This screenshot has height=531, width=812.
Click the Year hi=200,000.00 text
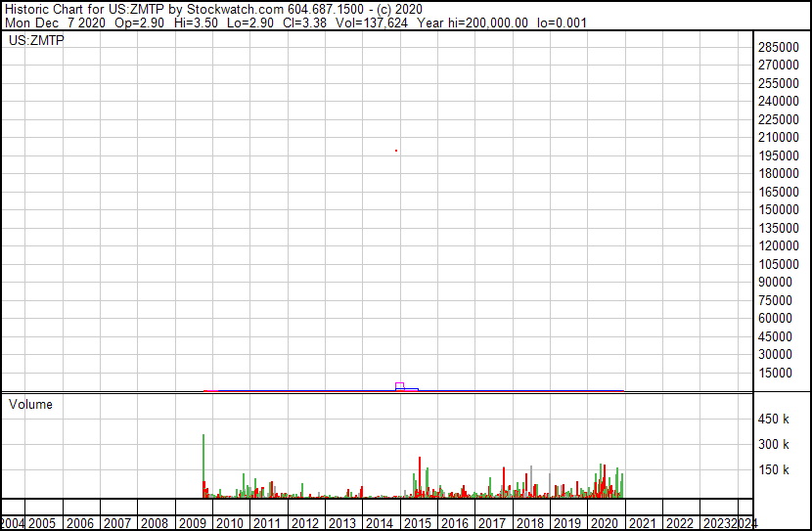[473, 22]
